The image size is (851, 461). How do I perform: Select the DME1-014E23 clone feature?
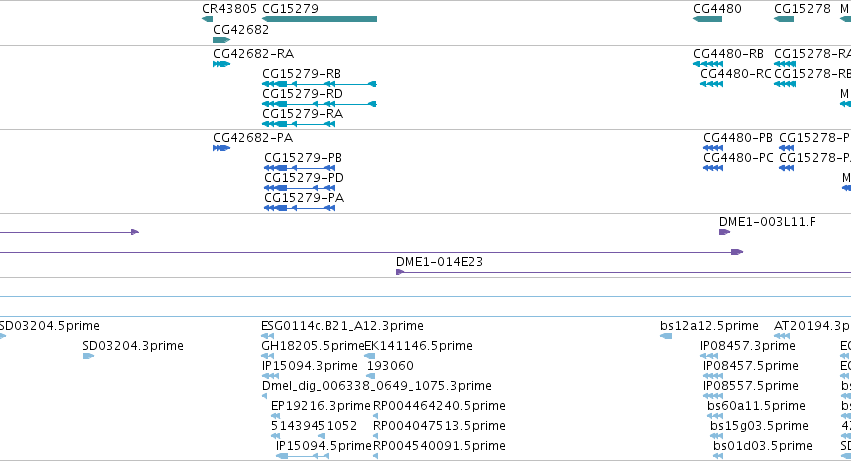coord(624,272)
